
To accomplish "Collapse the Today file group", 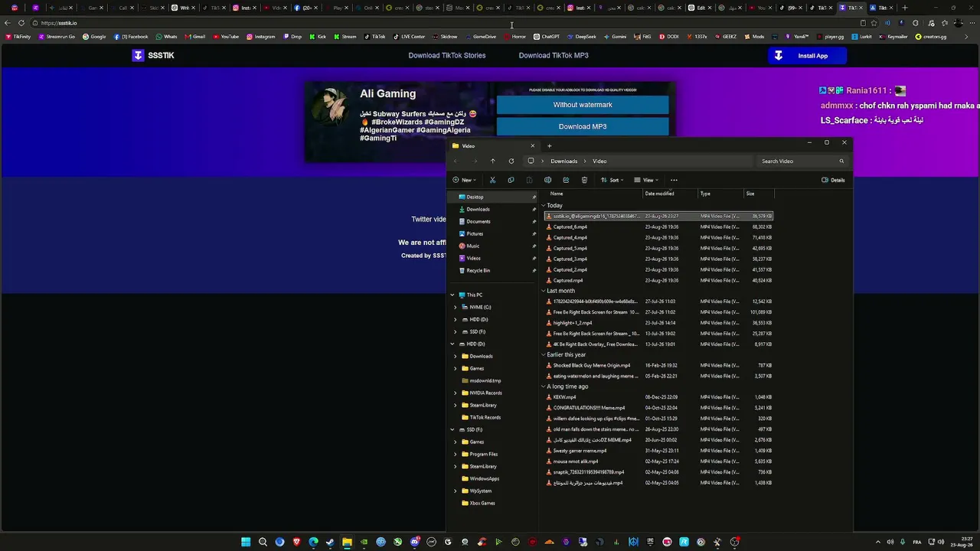I will point(544,205).
